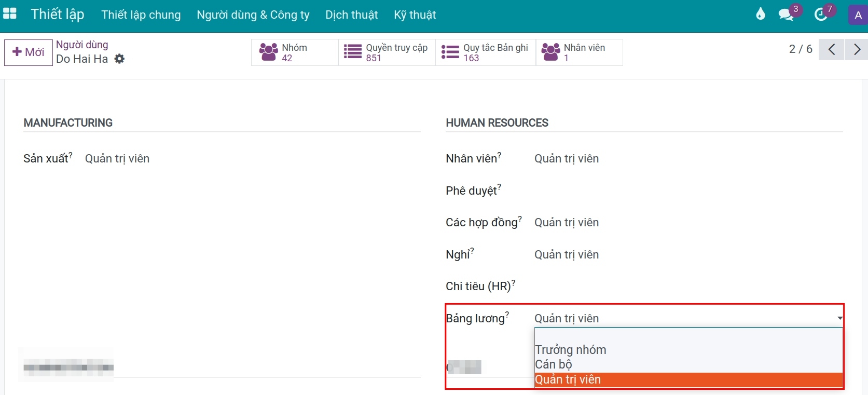Image resolution: width=868 pixels, height=395 pixels.
Task: Open Phê duyệt role dropdown
Action: 688,190
